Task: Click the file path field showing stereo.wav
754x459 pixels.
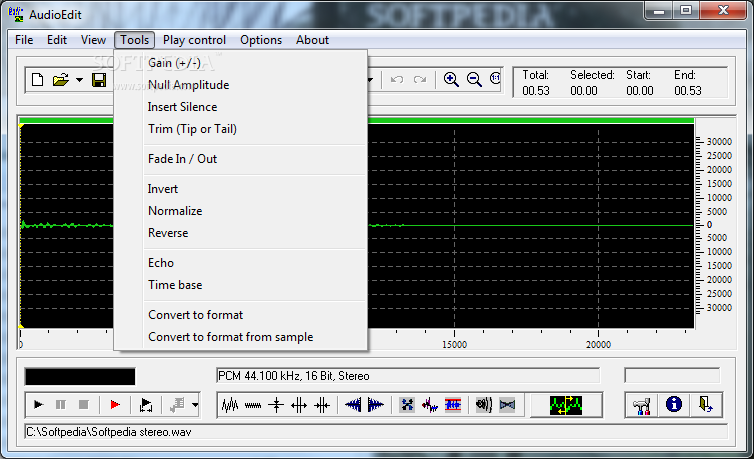Action: (376, 432)
